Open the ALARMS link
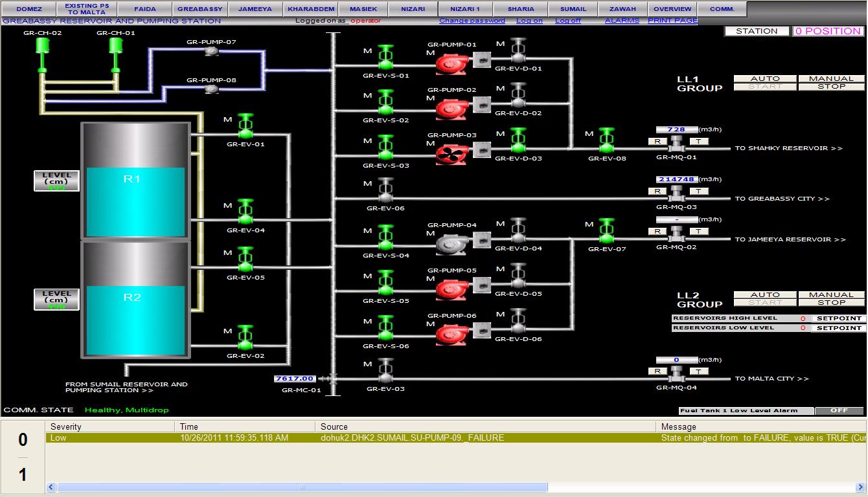Screen dimensions: 868x497 (x=622, y=21)
